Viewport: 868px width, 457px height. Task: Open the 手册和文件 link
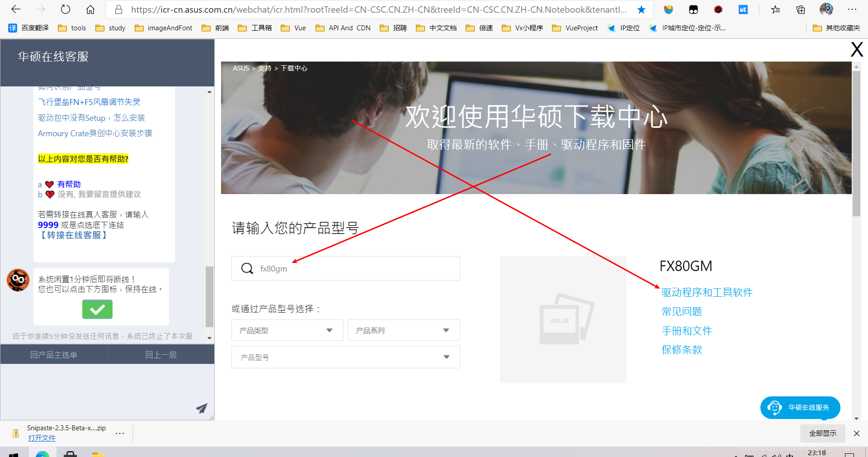point(687,331)
